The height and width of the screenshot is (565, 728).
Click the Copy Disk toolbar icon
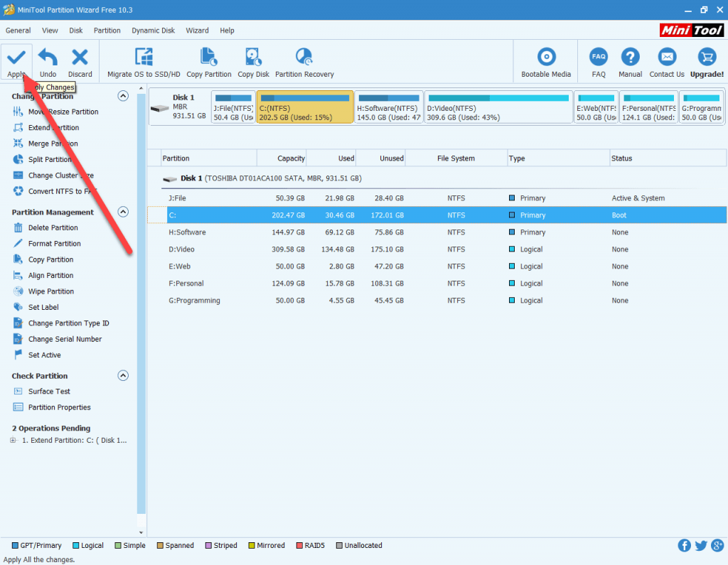tap(253, 58)
